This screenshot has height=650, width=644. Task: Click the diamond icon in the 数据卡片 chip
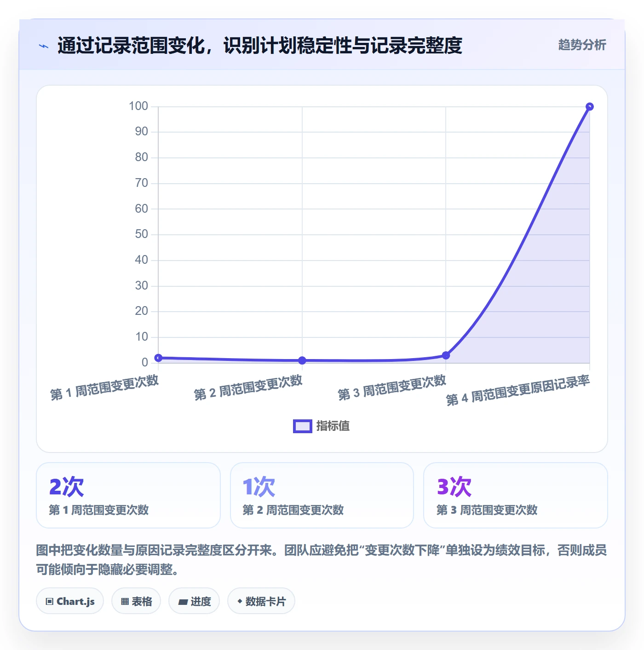[x=240, y=601]
